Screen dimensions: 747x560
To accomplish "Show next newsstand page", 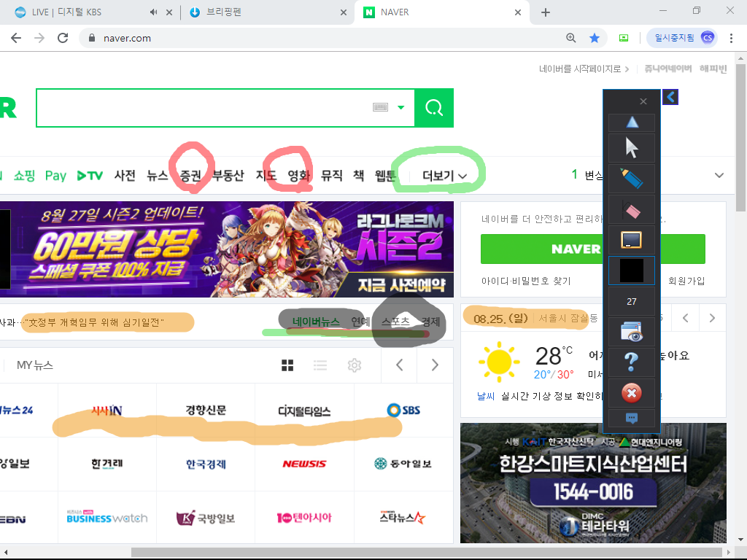I will click(435, 365).
